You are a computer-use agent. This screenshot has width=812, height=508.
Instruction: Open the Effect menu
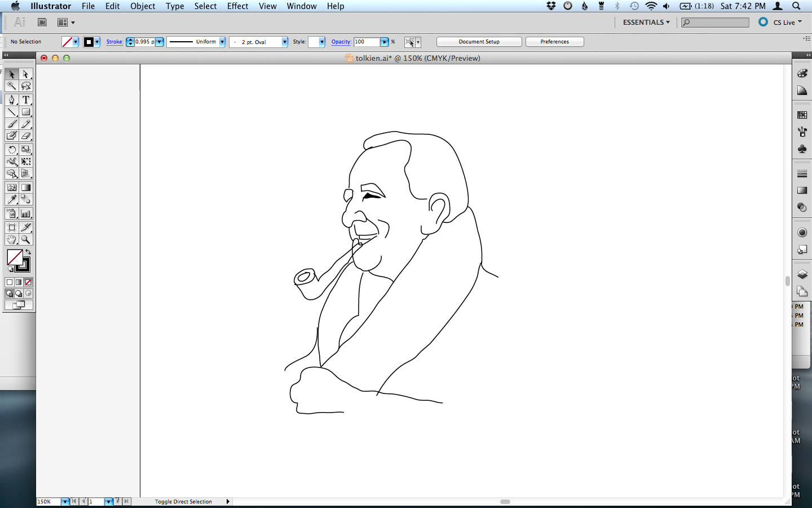click(x=237, y=6)
